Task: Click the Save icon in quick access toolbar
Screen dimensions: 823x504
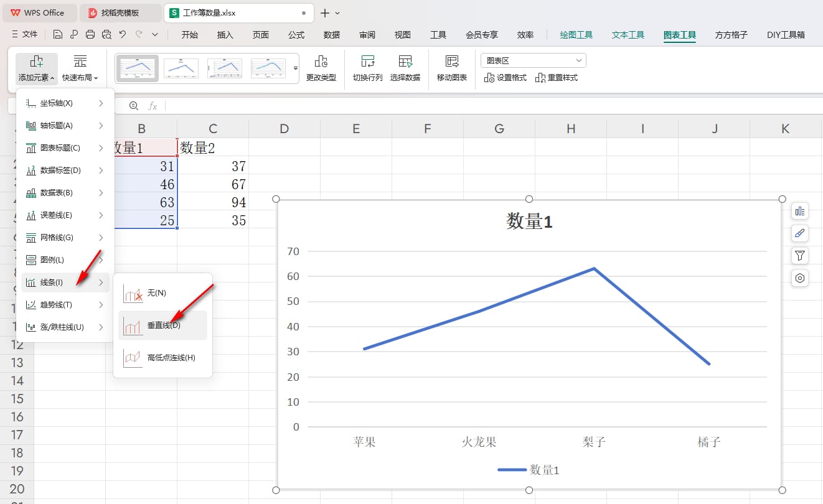Action: click(58, 35)
